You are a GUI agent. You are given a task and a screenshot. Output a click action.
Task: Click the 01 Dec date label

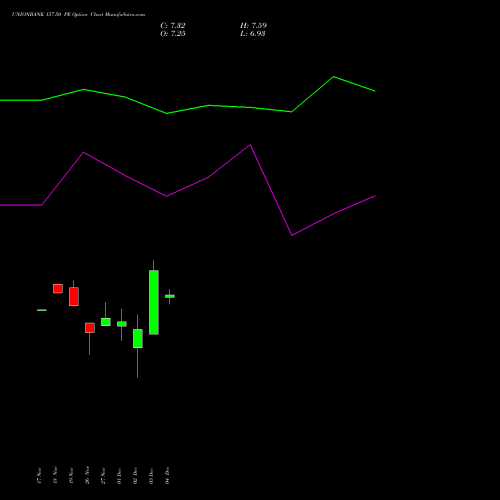[119, 475]
